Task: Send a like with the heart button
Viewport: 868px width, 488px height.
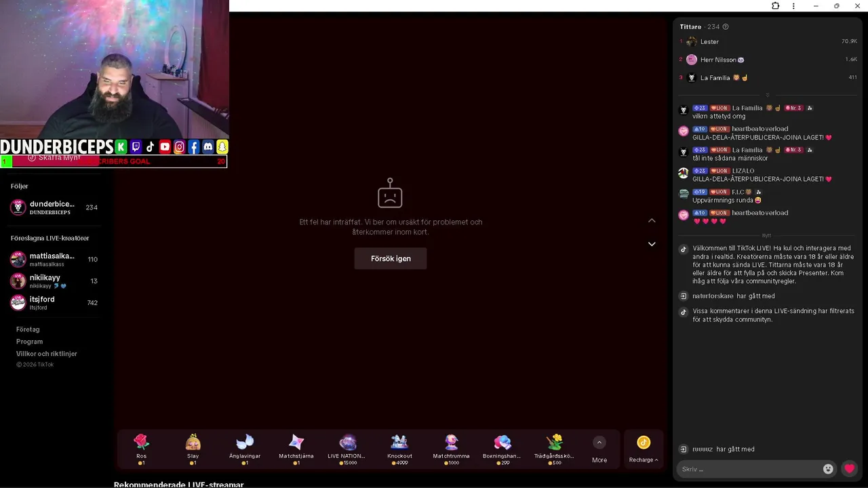Action: (x=849, y=468)
